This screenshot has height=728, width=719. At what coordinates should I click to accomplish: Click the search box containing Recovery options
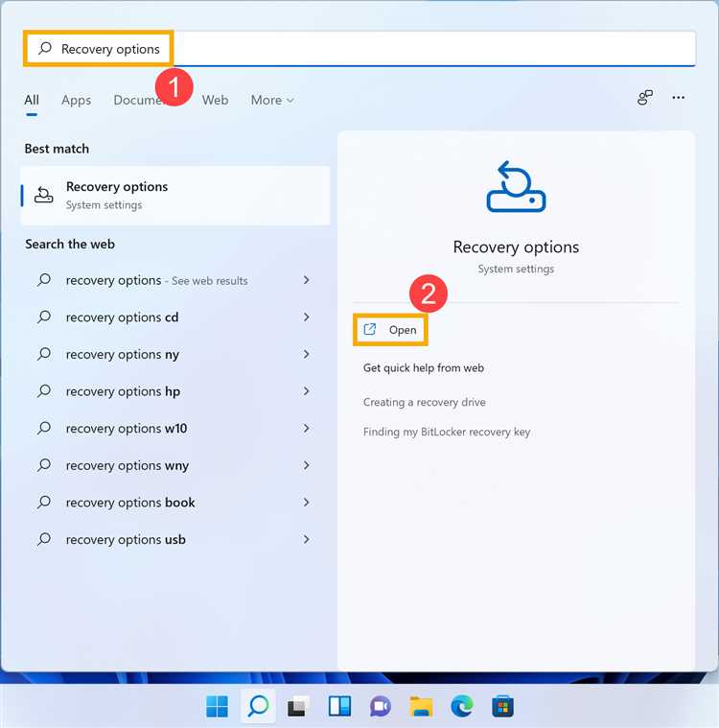click(359, 49)
